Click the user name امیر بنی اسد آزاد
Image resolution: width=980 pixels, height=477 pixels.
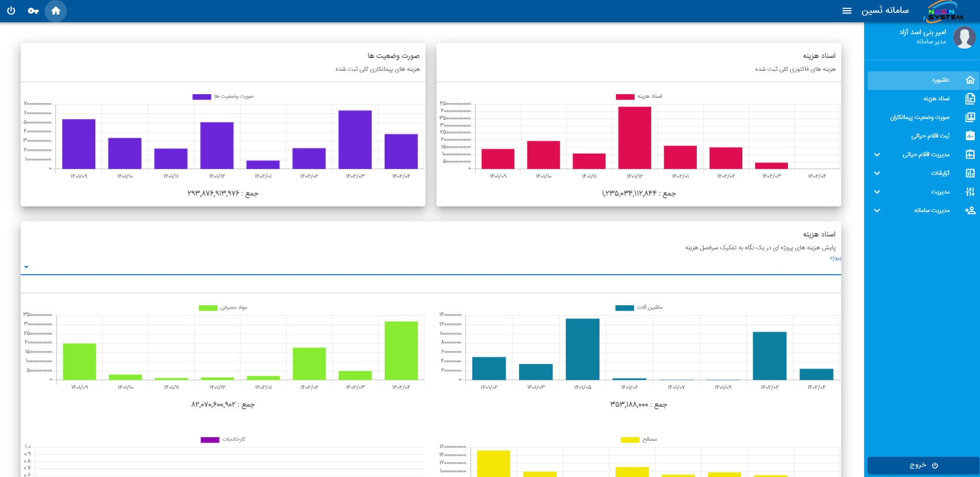point(923,32)
